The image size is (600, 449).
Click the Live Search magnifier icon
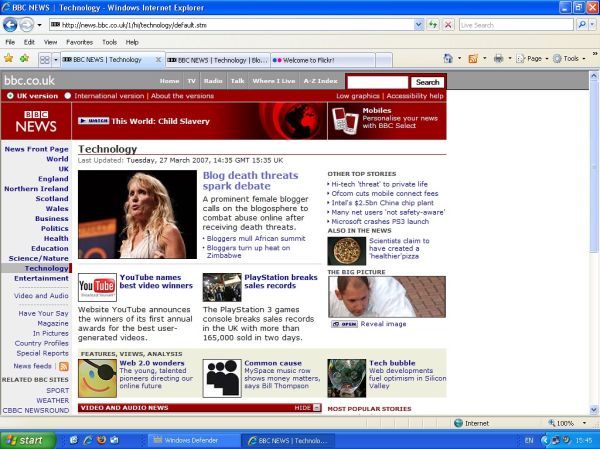point(582,25)
